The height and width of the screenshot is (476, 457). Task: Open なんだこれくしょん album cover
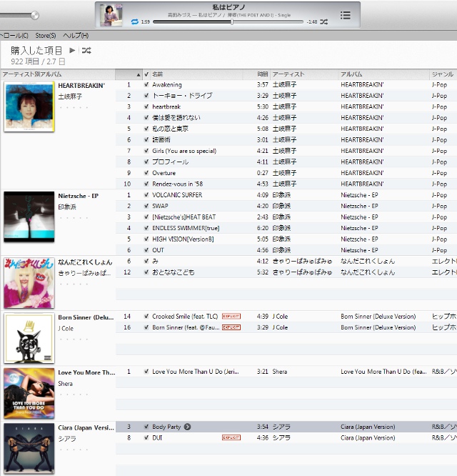click(29, 283)
